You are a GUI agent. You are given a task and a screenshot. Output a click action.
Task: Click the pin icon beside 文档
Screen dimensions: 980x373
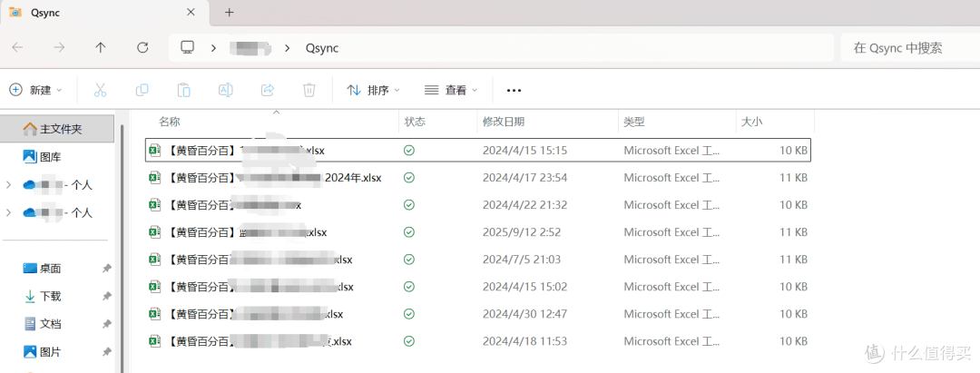(106, 324)
